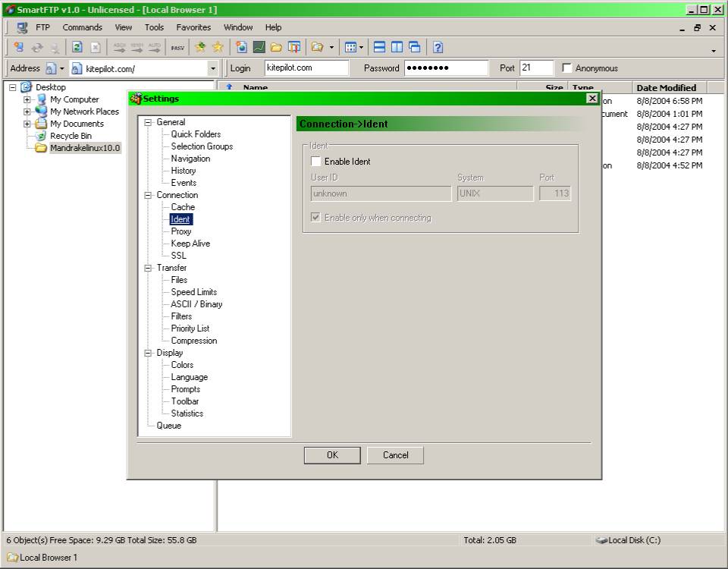Click the yellow Favorites star icon
The height and width of the screenshot is (569, 728).
coord(218,47)
